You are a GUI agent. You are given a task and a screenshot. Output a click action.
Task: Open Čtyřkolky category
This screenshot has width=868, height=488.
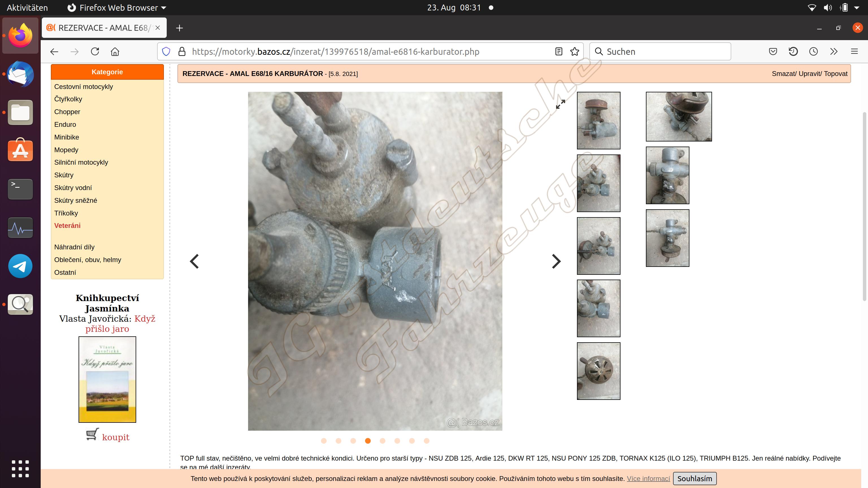pyautogui.click(x=68, y=99)
